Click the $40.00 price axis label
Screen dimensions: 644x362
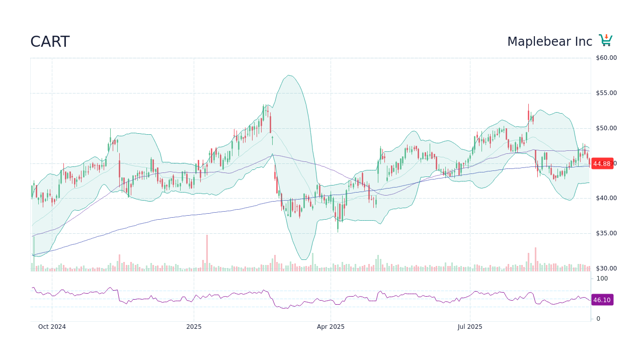(x=606, y=198)
